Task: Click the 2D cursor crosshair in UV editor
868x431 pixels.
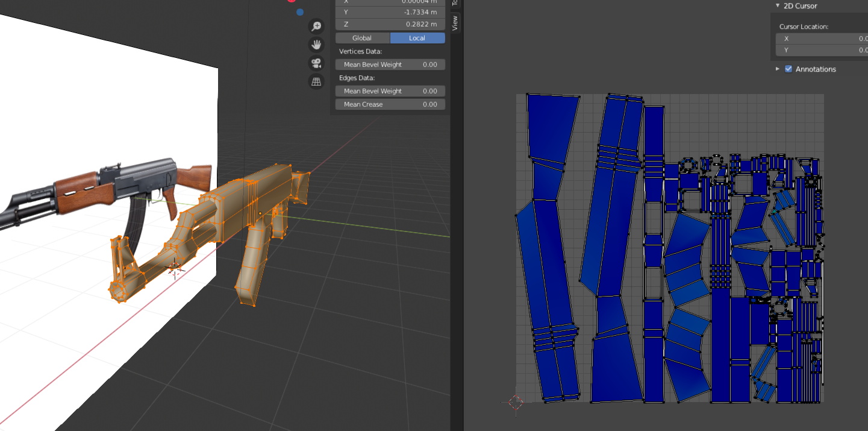Action: tap(516, 403)
